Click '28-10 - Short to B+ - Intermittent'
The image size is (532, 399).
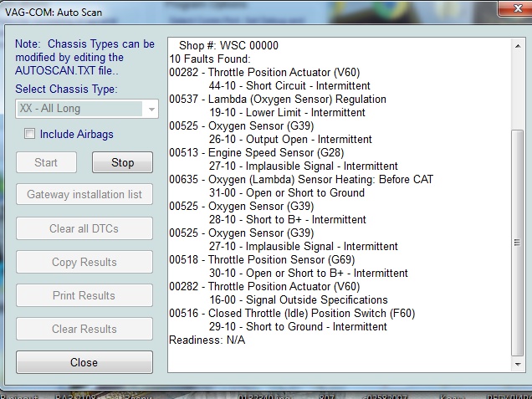(x=288, y=219)
